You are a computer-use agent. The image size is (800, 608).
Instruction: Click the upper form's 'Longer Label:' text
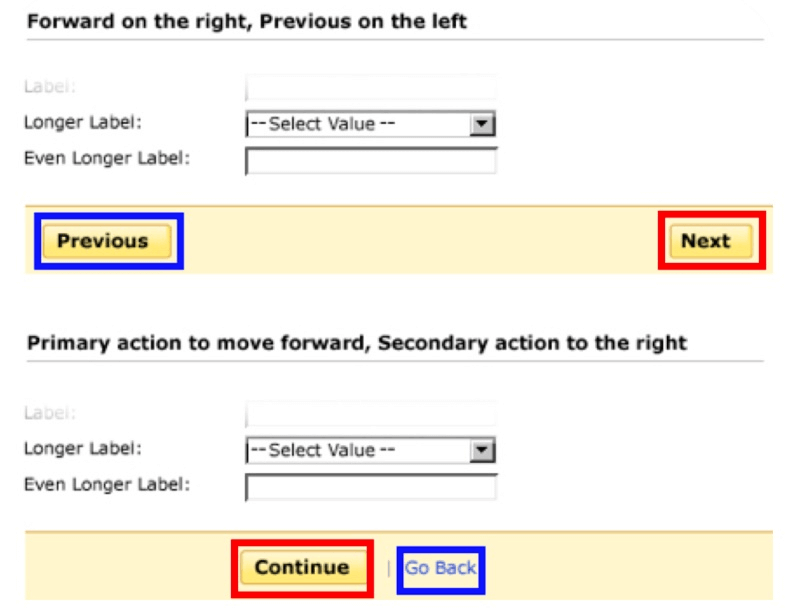coord(83,122)
